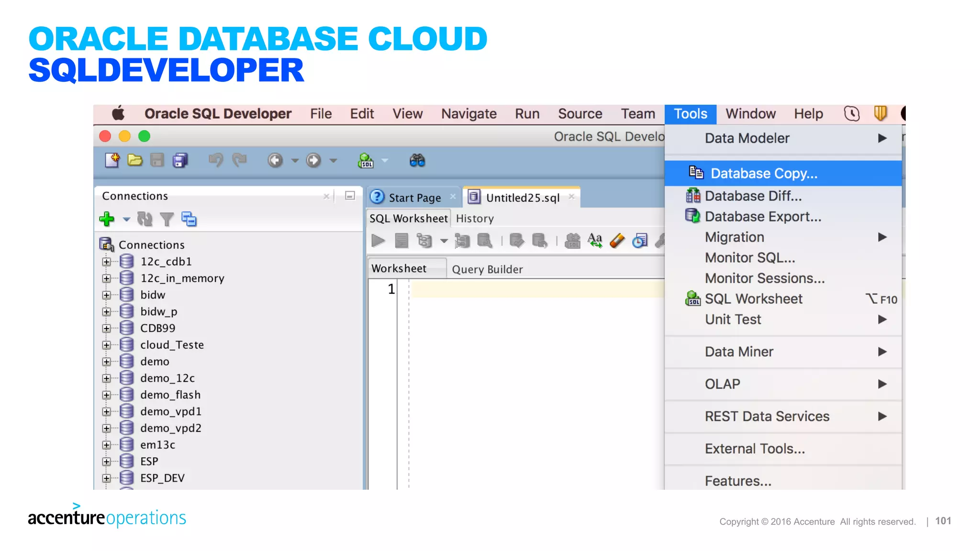Expand the 12c_in_memory connection
This screenshot has width=980, height=551.
(x=106, y=278)
